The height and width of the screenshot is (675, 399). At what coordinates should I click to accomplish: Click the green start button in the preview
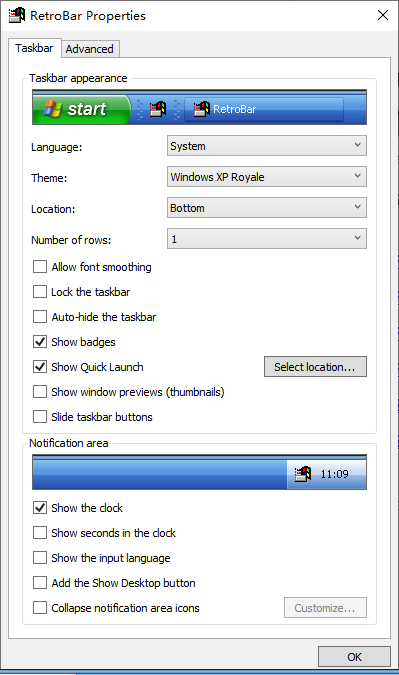coord(81,109)
